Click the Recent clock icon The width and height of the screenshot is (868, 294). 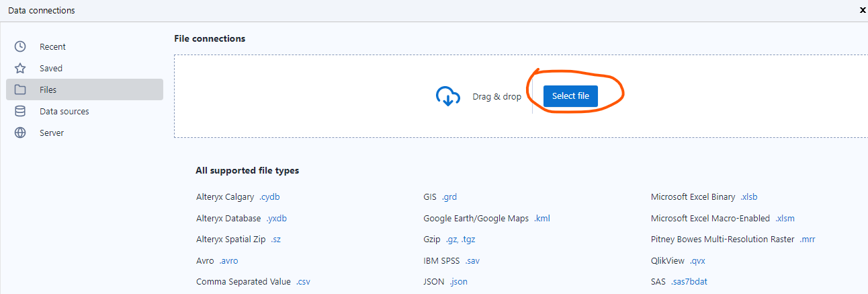[20, 46]
